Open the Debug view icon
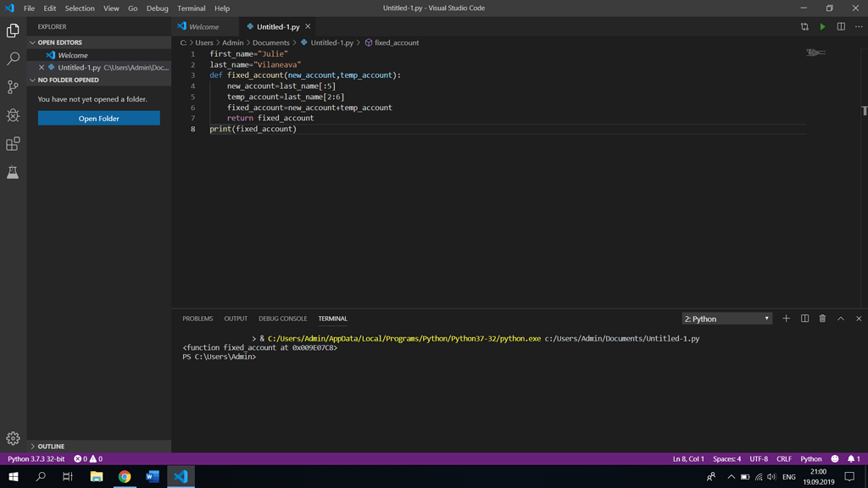 click(13, 115)
